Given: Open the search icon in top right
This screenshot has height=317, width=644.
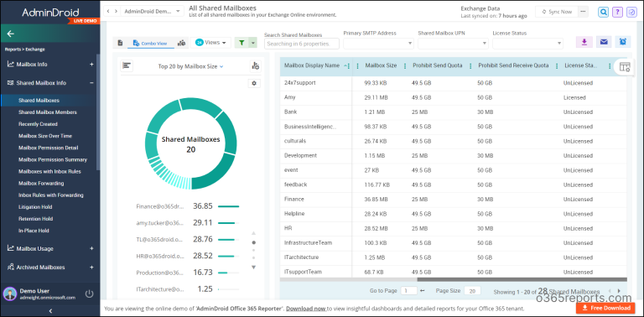Looking at the screenshot, I should coord(604,12).
